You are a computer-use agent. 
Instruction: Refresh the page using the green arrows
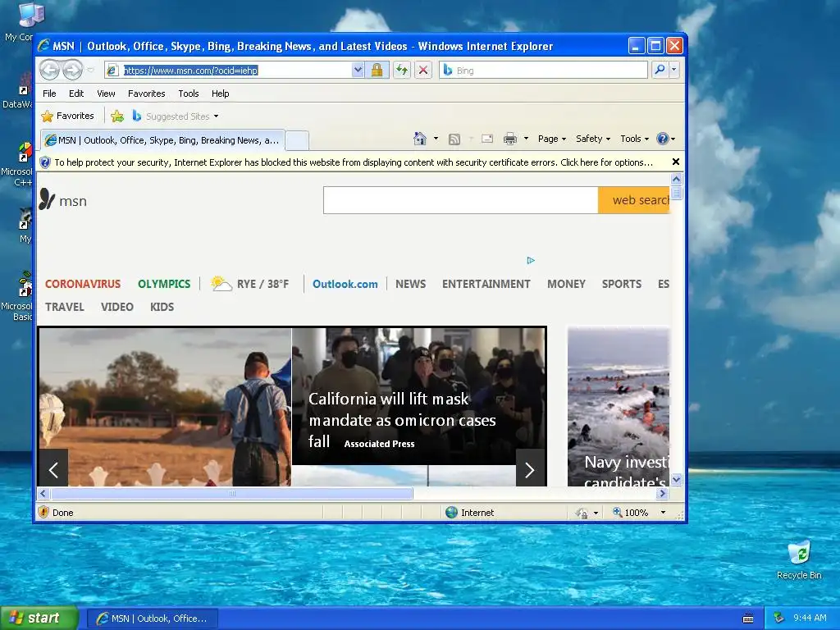pos(402,71)
